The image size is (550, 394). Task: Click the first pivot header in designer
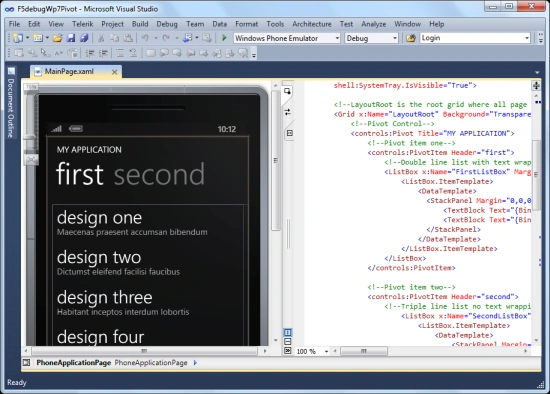[x=80, y=174]
